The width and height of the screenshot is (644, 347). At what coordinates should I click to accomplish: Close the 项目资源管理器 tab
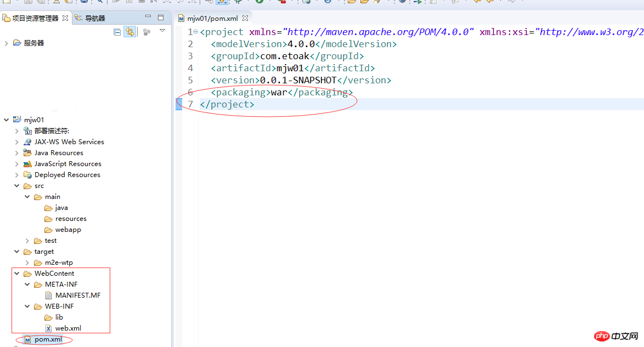pos(65,18)
